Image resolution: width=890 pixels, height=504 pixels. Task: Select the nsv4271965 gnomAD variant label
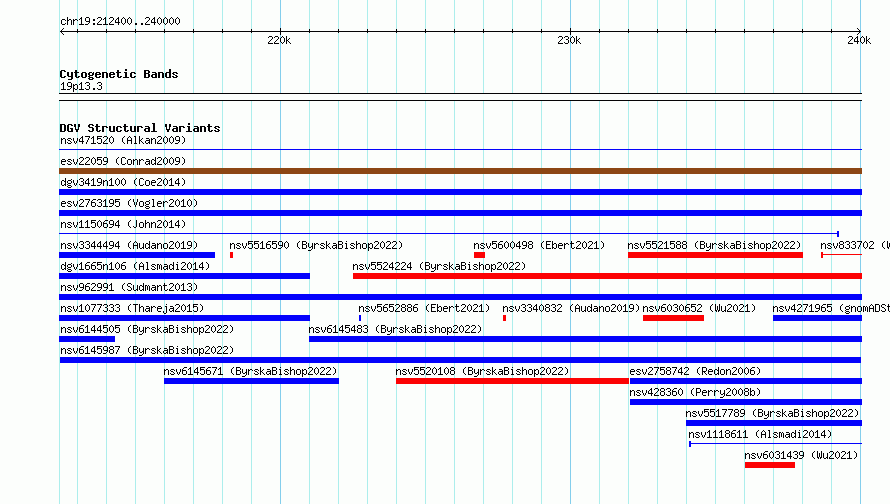(831, 308)
